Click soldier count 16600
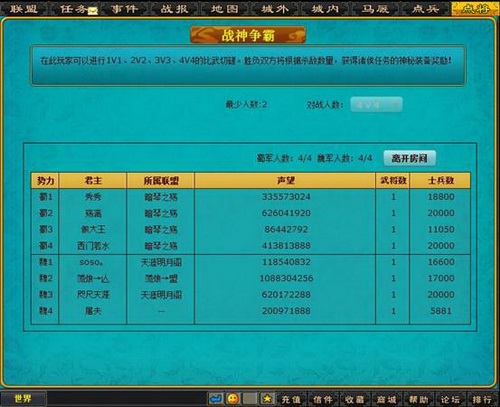The width and height of the screenshot is (500, 407). point(441,262)
